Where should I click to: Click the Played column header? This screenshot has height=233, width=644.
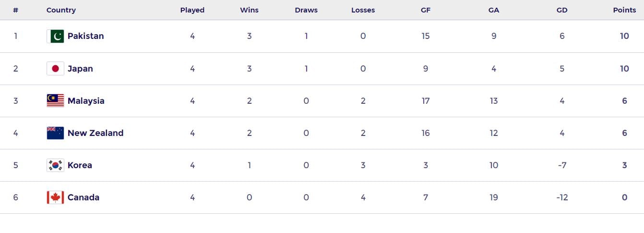coord(192,10)
